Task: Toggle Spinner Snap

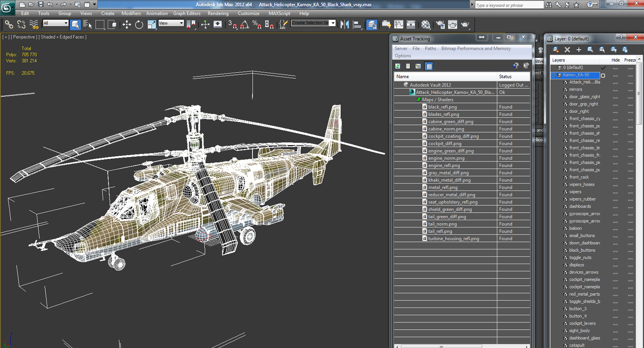Action: point(269,24)
